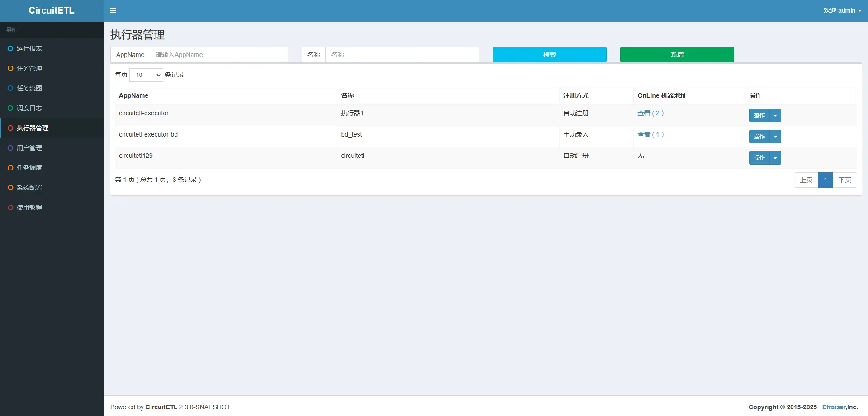The height and width of the screenshot is (416, 868).
Task: Go to 下页 in pagination
Action: (x=844, y=180)
